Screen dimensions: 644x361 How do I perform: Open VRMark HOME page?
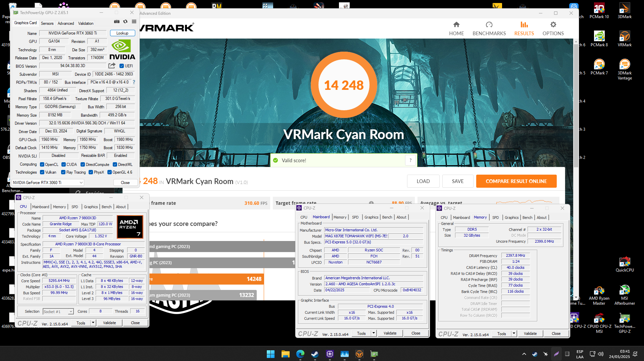[x=456, y=28]
